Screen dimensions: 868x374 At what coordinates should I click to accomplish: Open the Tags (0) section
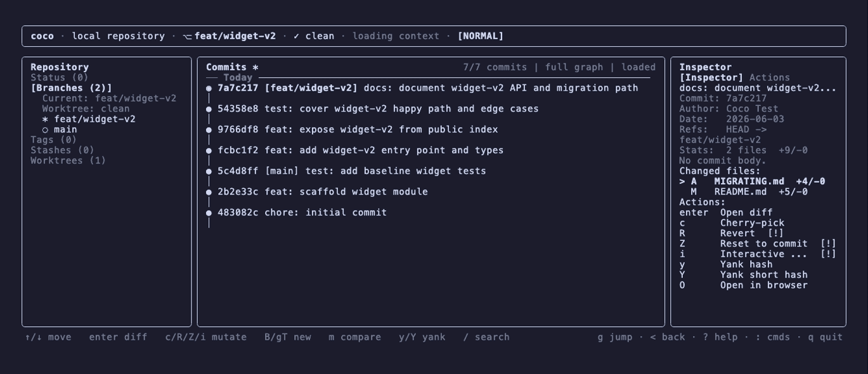coord(54,139)
